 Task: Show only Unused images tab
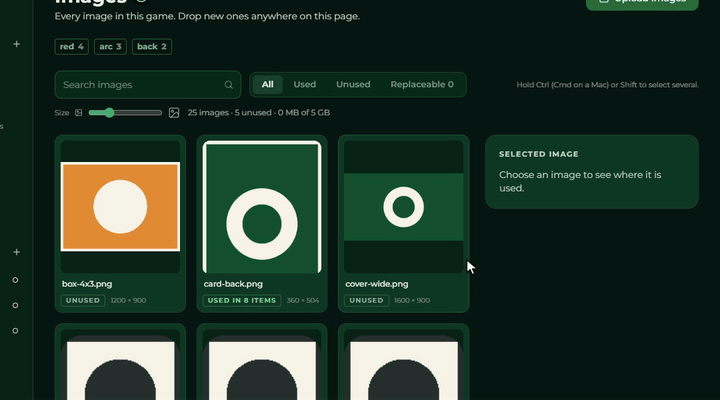click(x=353, y=85)
